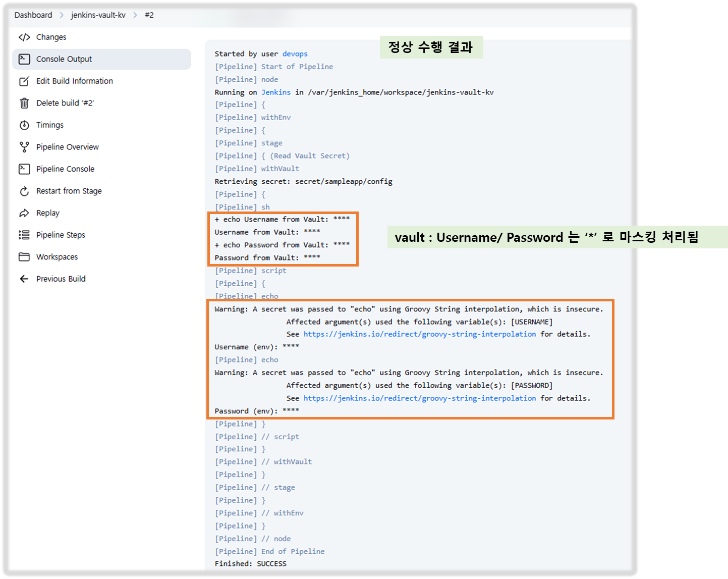Viewport: 728px width, 579px height.
Task: Click the Restart from Stage circular arrow icon
Action: click(x=24, y=191)
